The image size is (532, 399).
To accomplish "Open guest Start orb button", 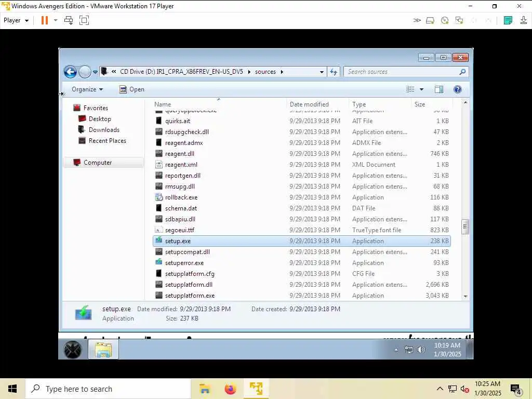I will pyautogui.click(x=73, y=350).
